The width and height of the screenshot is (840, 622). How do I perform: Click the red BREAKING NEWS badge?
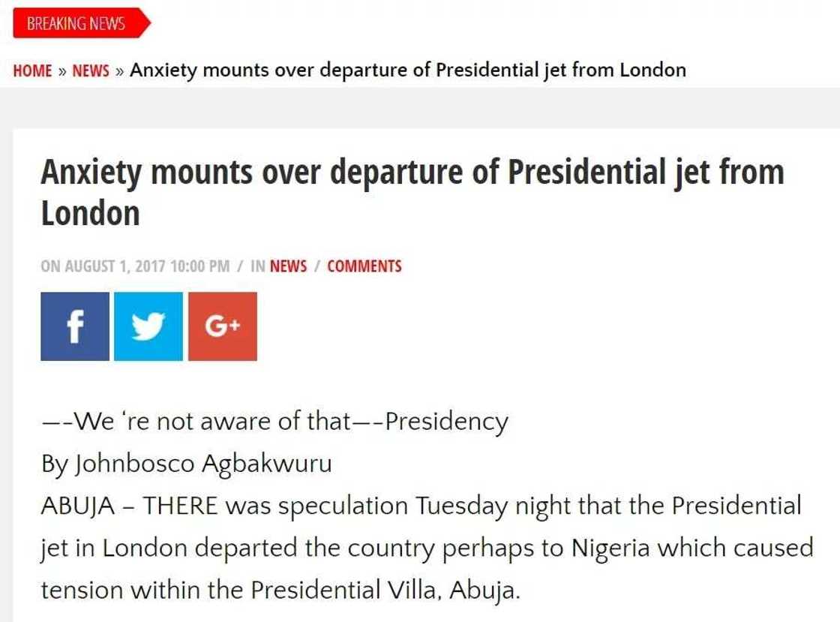[x=76, y=23]
